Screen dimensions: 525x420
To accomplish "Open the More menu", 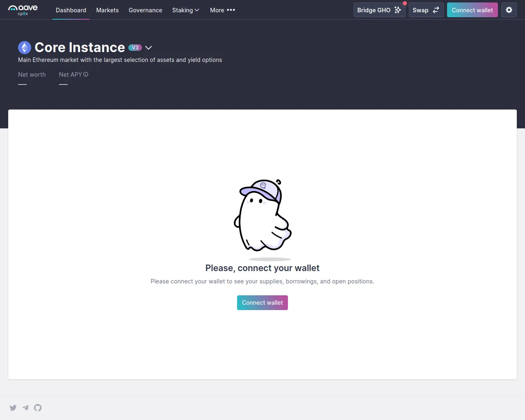I will [222, 10].
